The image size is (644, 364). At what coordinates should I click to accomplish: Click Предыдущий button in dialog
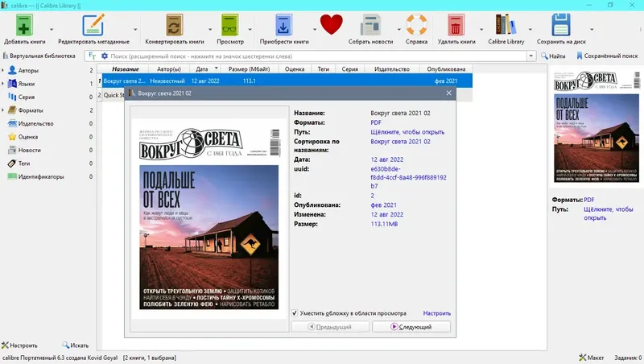(x=330, y=327)
